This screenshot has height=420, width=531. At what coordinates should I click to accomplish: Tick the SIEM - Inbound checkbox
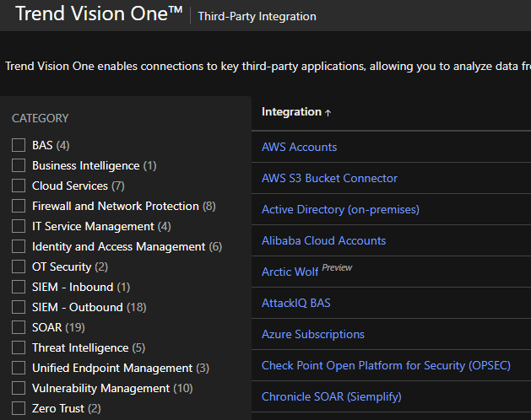(x=19, y=288)
